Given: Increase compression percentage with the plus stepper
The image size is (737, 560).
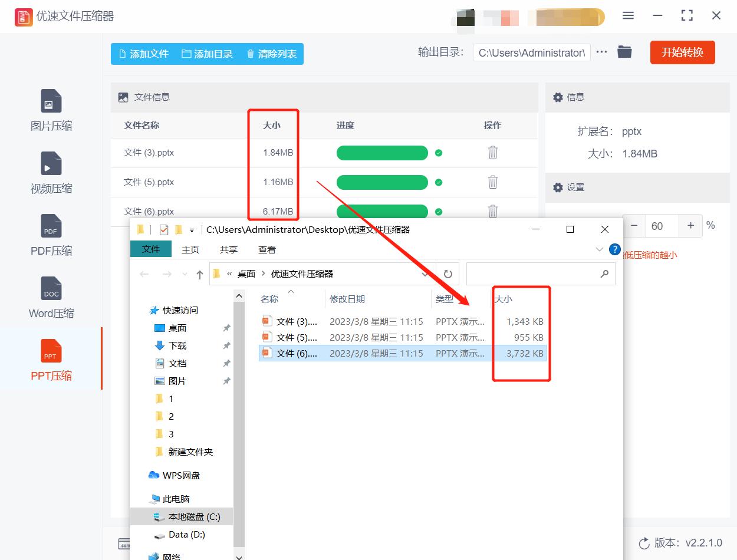Looking at the screenshot, I should (x=690, y=226).
